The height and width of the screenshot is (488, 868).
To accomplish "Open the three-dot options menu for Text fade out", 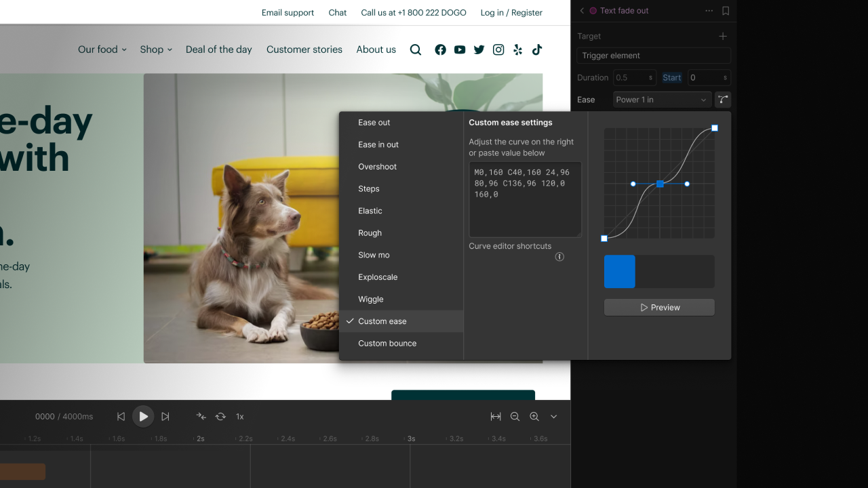I will pos(709,11).
